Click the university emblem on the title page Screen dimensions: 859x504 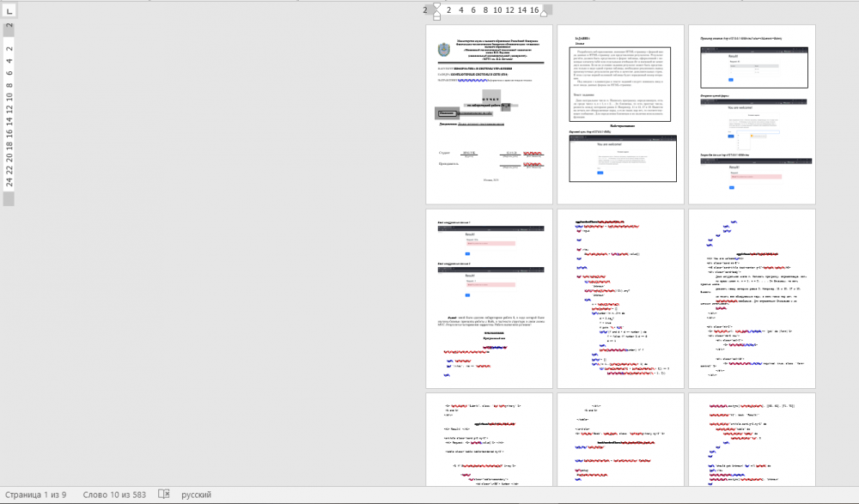(443, 51)
